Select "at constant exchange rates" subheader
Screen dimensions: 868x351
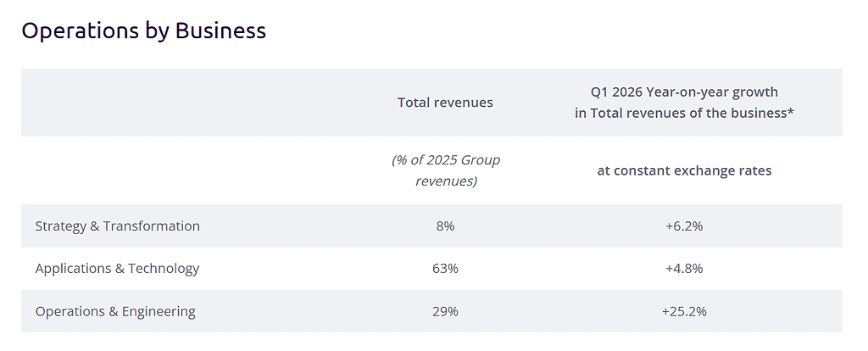684,170
